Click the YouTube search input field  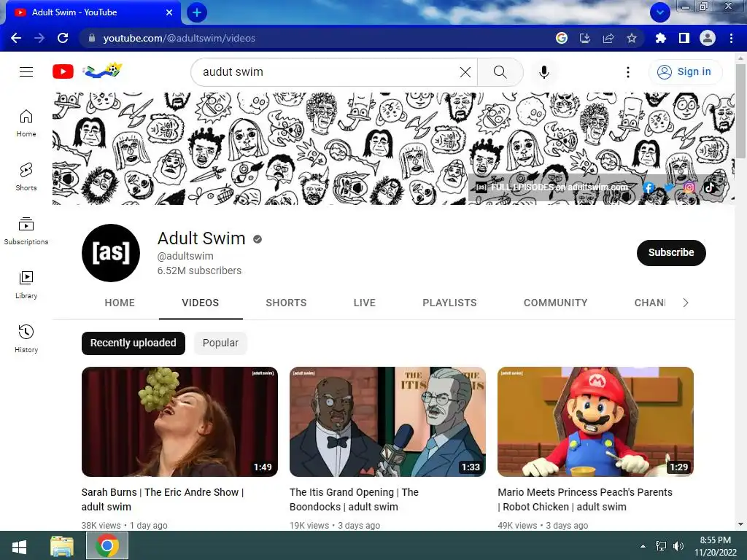pyautogui.click(x=329, y=72)
